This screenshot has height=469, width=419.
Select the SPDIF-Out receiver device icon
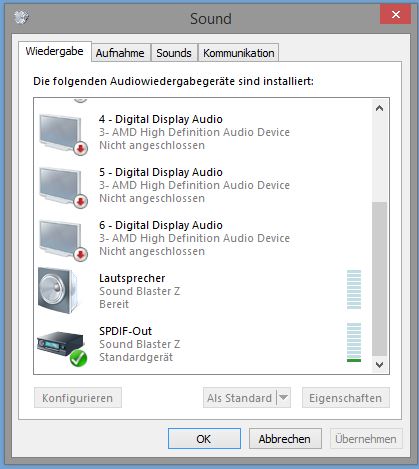click(61, 345)
